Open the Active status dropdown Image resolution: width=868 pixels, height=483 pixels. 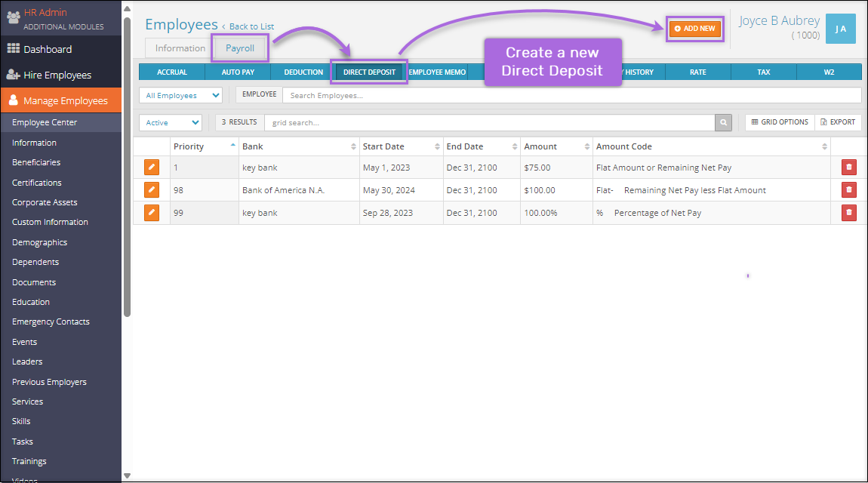tap(171, 122)
